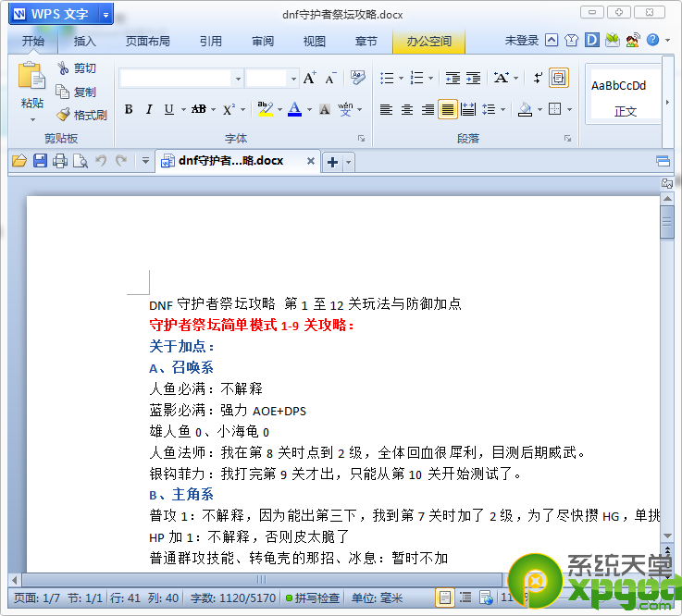Save the document with the floppy icon
This screenshot has width=682, height=616.
40,161
